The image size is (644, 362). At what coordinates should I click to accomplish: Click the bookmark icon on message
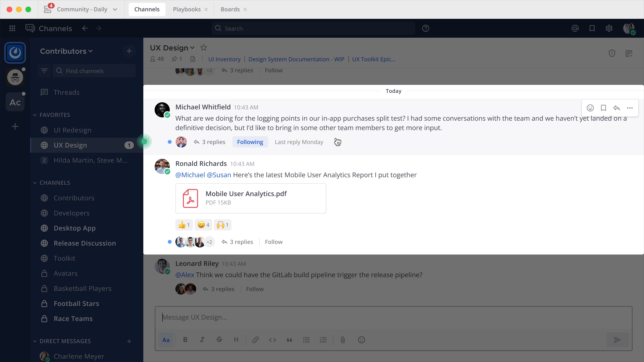[603, 107]
